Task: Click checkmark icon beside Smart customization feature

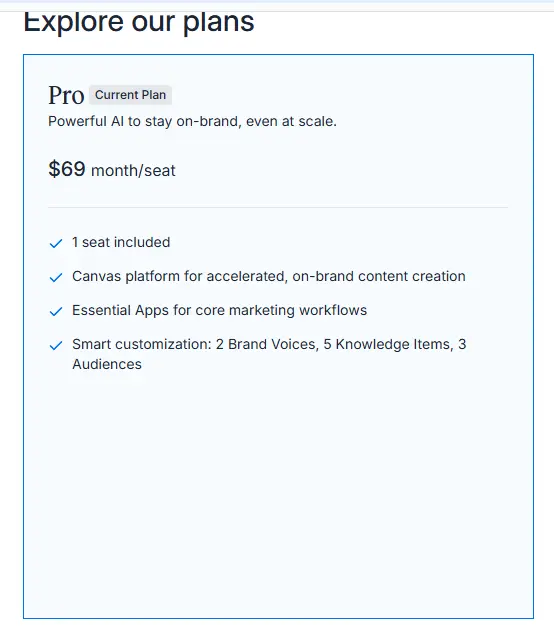Action: tap(55, 345)
